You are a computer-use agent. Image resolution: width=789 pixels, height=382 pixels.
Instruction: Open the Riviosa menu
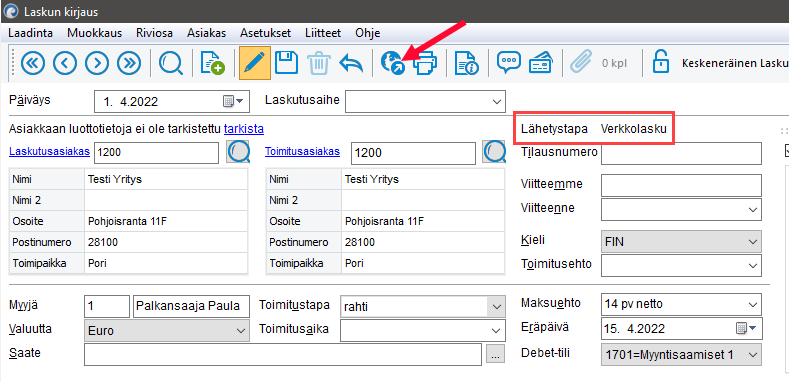[x=154, y=33]
